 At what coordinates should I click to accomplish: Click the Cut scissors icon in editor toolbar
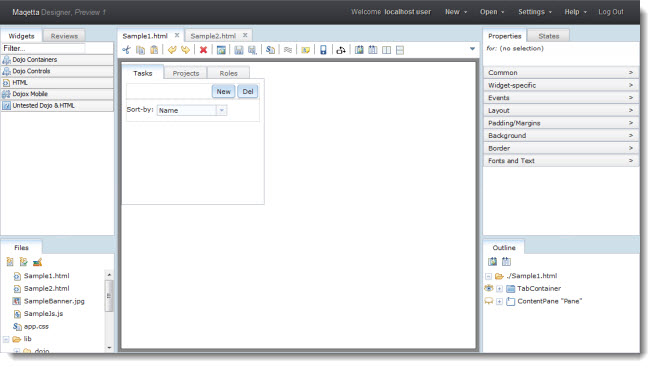(x=127, y=50)
